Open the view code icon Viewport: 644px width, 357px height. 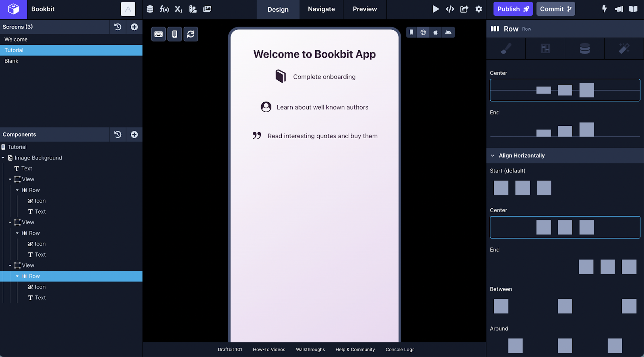click(x=450, y=9)
